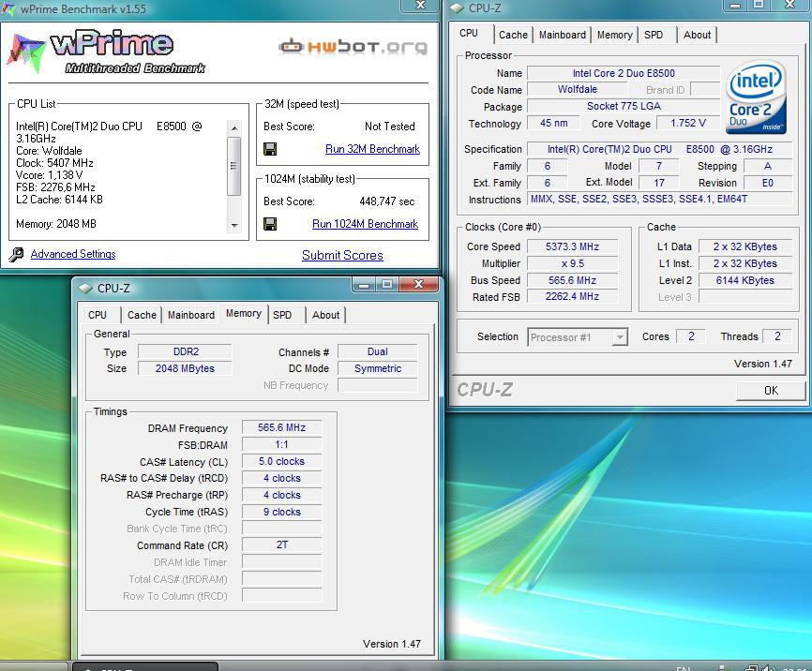Open Advanced Settings link
This screenshot has height=671, width=812.
click(73, 254)
